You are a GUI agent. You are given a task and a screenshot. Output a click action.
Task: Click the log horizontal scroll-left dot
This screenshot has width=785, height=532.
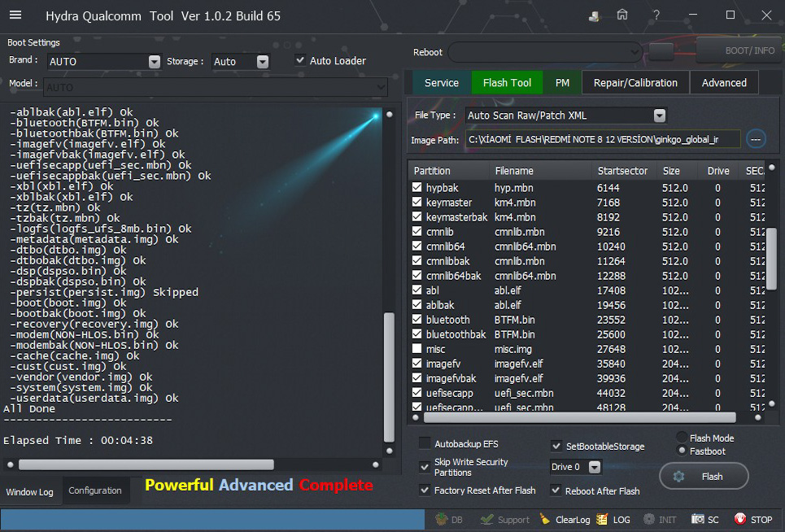coord(10,464)
